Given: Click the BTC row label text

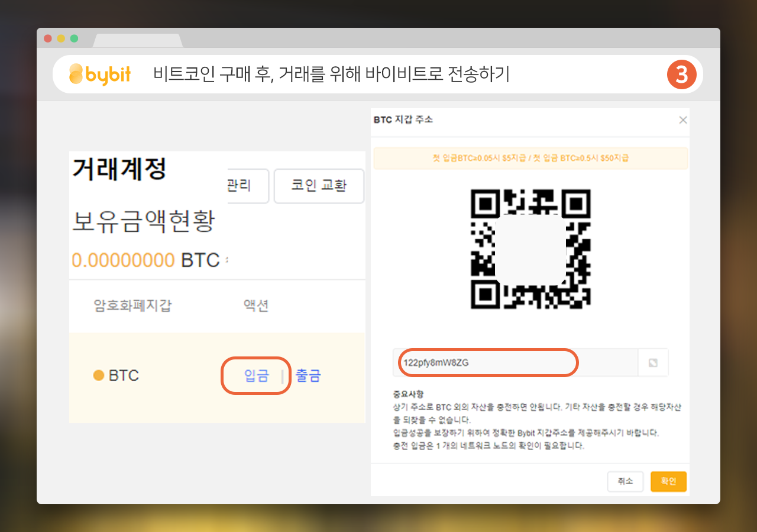Looking at the screenshot, I should pyautogui.click(x=124, y=375).
